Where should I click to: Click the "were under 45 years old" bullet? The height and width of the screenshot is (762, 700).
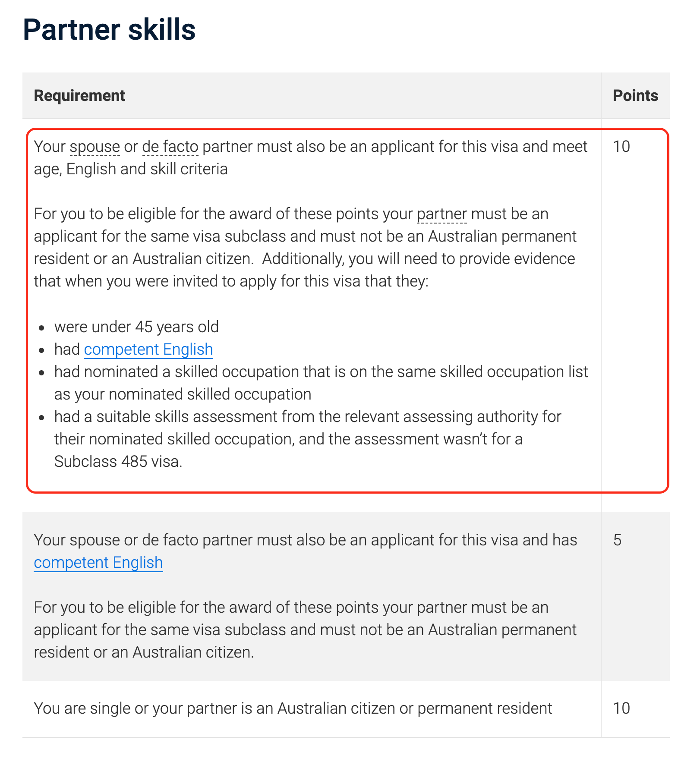(136, 327)
